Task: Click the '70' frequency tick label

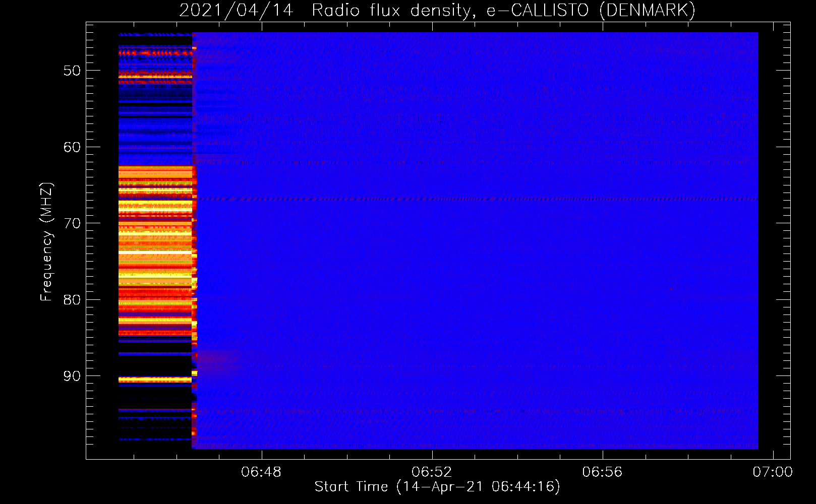Action: coord(72,223)
